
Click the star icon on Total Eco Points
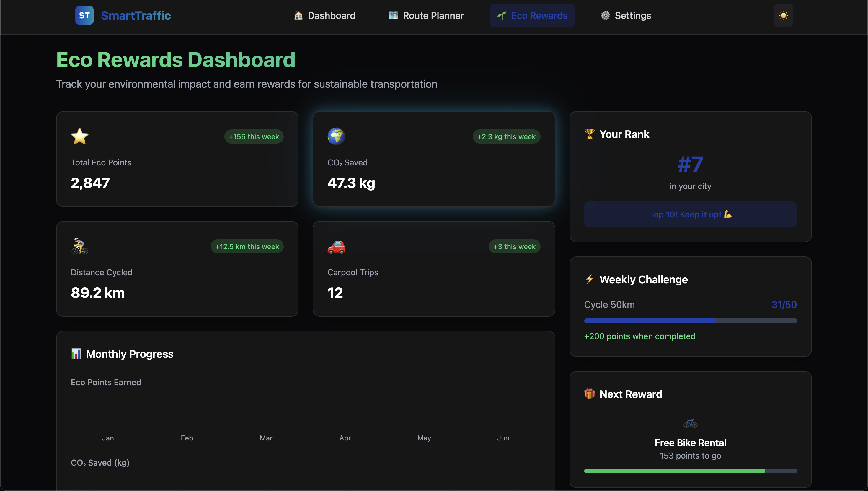(x=79, y=136)
